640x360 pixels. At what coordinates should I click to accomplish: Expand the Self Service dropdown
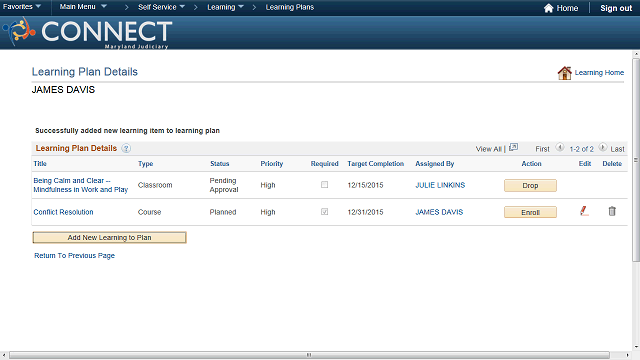point(161,7)
